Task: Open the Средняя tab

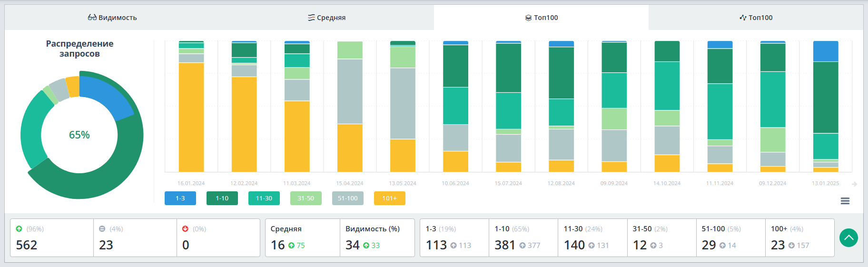Action: 326,18
